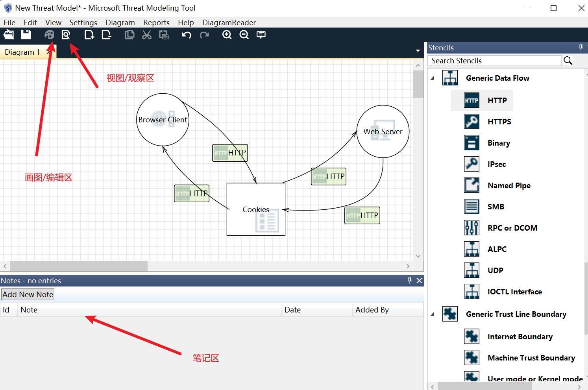
Task: Click canvas scroll-right arrow
Action: [408, 266]
